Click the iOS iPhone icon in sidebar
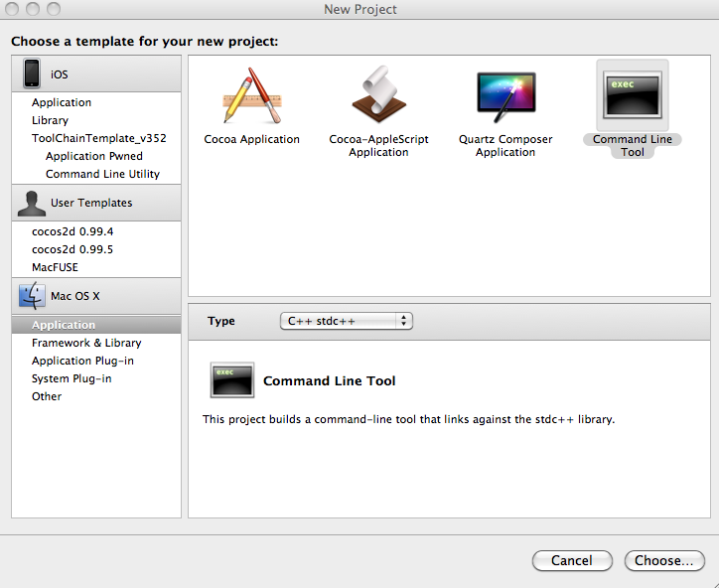Image resolution: width=719 pixels, height=588 pixels. point(32,73)
